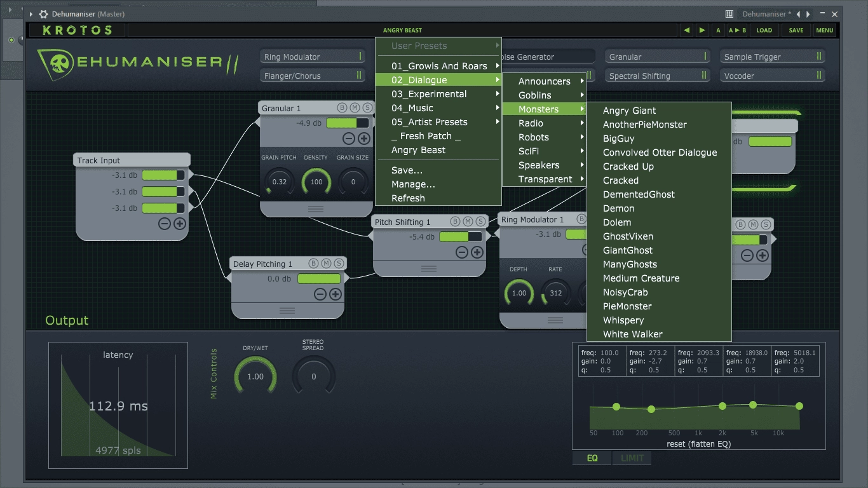
Task: Choose Refresh from preset menu
Action: pos(438,198)
